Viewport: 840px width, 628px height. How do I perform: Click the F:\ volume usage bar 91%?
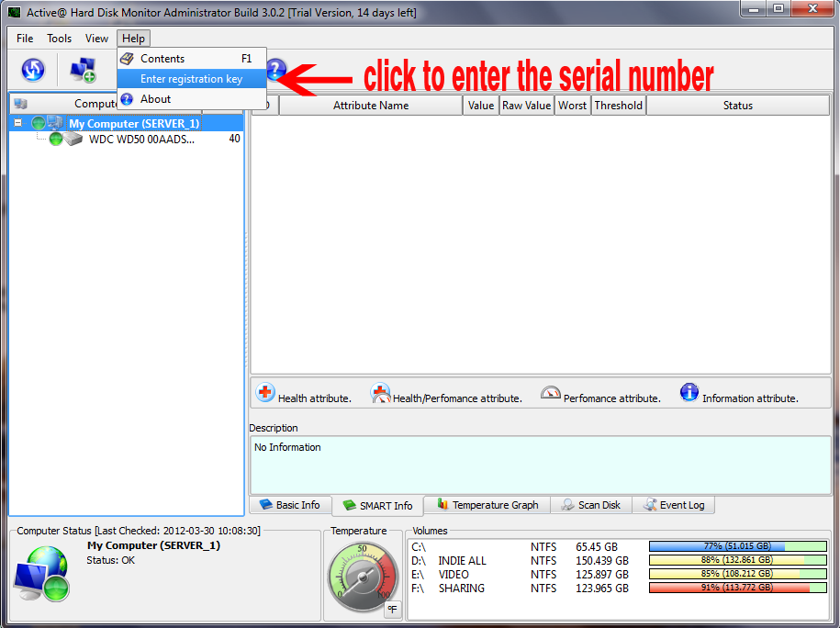(738, 588)
